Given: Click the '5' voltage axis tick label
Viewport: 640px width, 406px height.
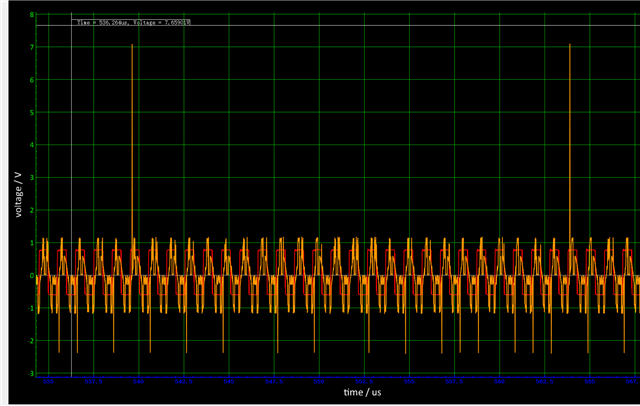Looking at the screenshot, I should tap(32, 113).
